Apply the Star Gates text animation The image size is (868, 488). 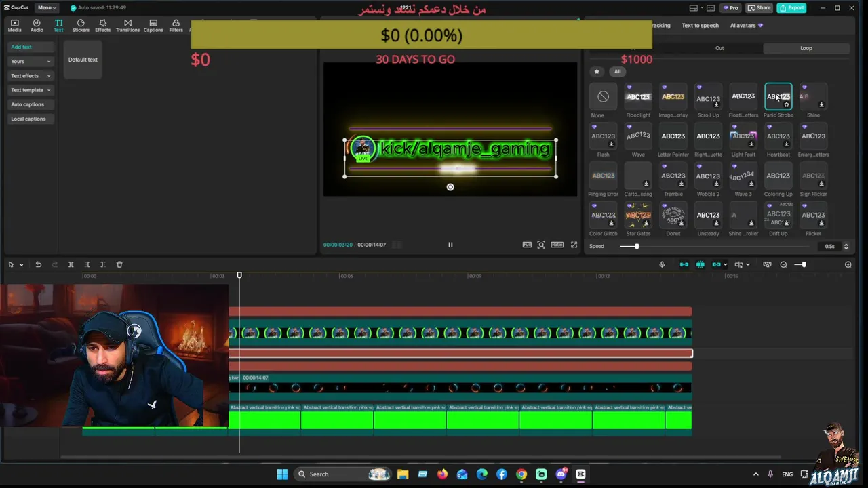pyautogui.click(x=638, y=215)
